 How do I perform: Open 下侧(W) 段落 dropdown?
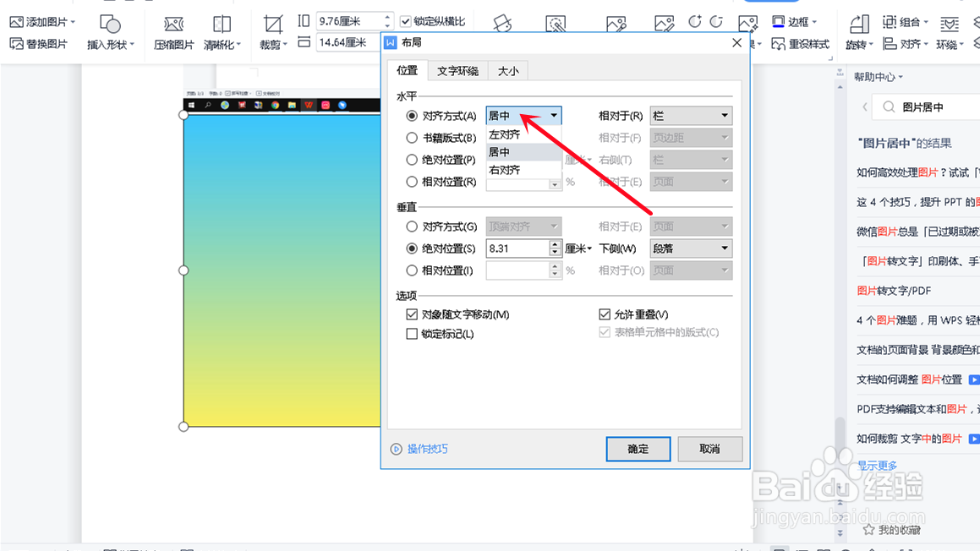(691, 248)
